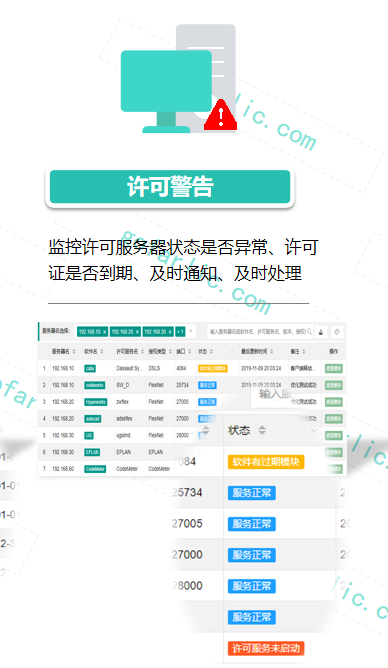Click the catia software tag
Image resolution: width=388 pixels, height=668 pixels.
(90, 369)
